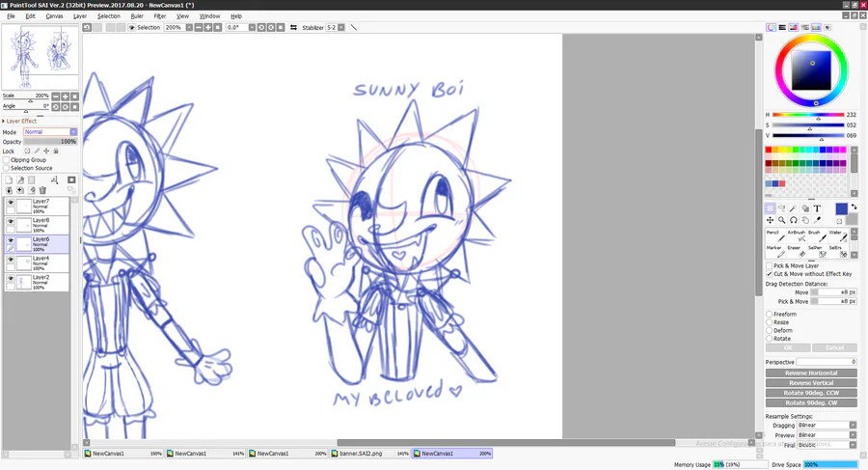The width and height of the screenshot is (868, 470).
Task: Select the Lasso tool
Action: coord(781,208)
